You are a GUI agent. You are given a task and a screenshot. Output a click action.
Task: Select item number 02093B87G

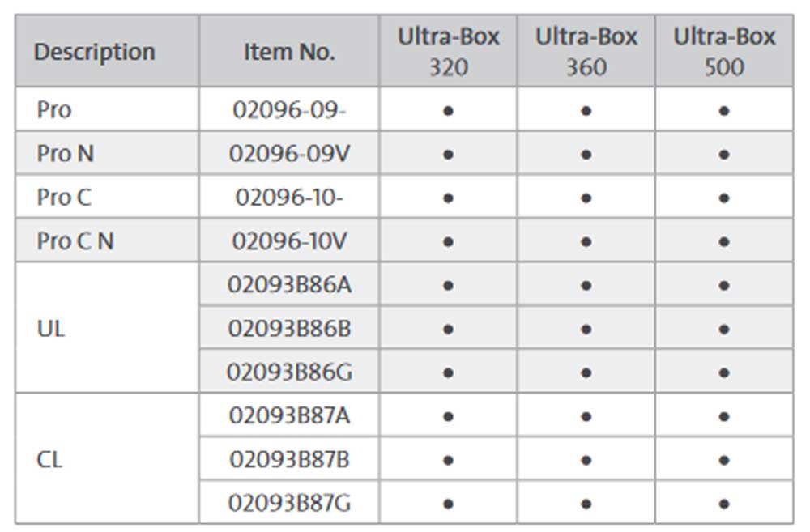click(289, 504)
